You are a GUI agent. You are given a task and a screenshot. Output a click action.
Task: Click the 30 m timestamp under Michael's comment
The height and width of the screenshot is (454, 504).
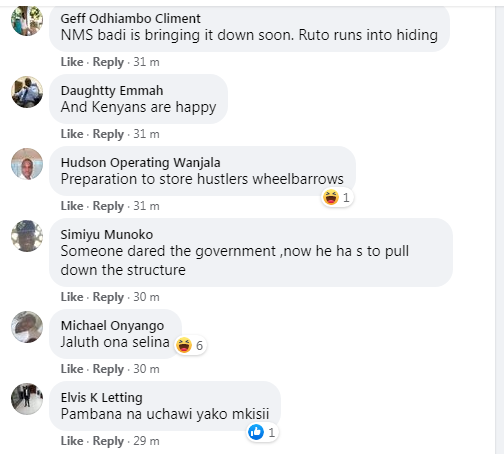[x=146, y=369]
